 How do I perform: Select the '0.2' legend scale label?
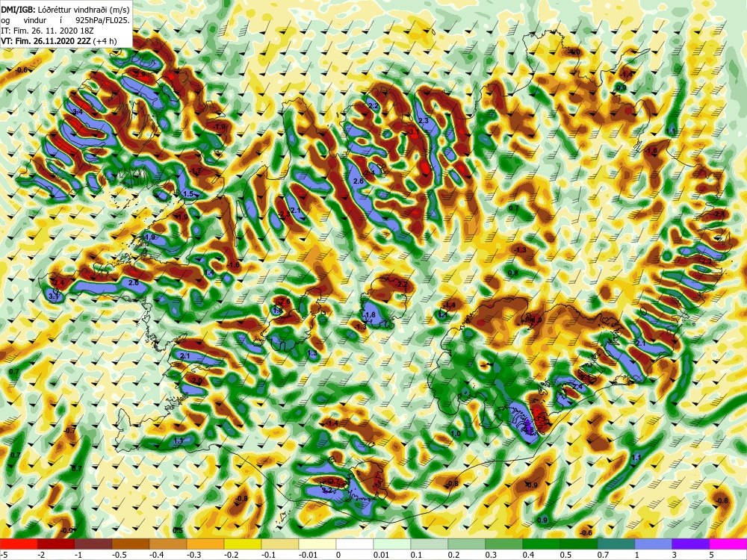(x=453, y=555)
